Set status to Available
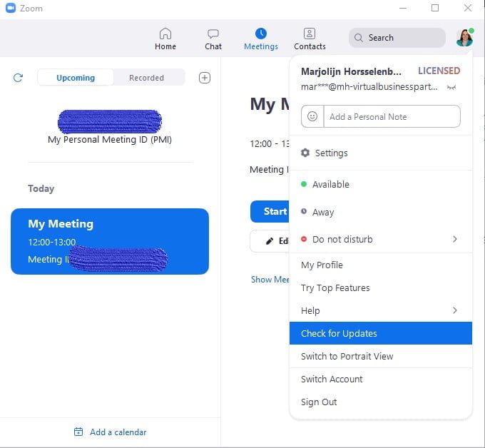The width and height of the screenshot is (485, 448). click(330, 184)
